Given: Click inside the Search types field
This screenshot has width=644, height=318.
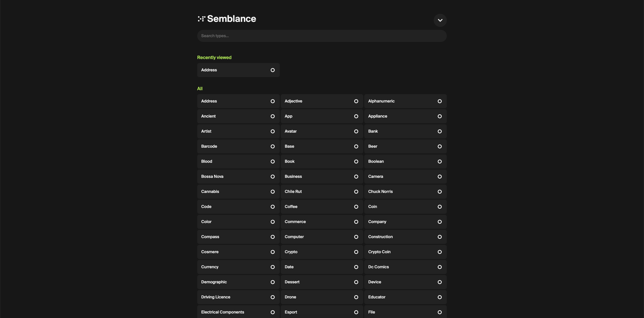Looking at the screenshot, I should (322, 36).
